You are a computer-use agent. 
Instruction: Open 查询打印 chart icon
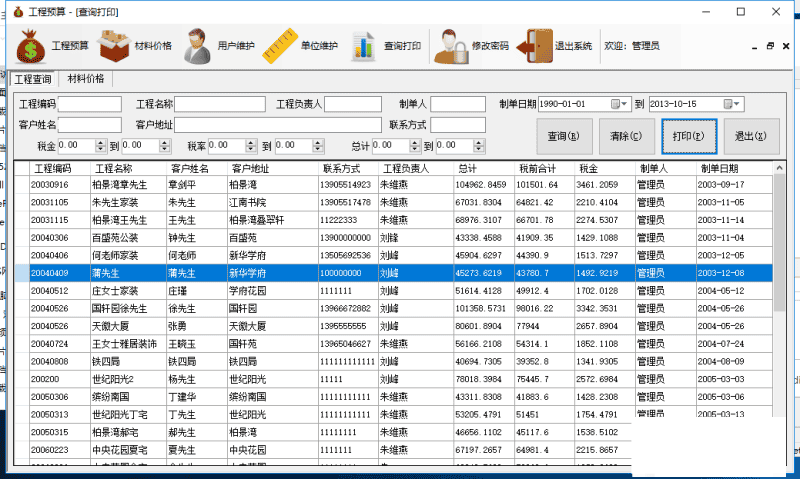(x=363, y=46)
